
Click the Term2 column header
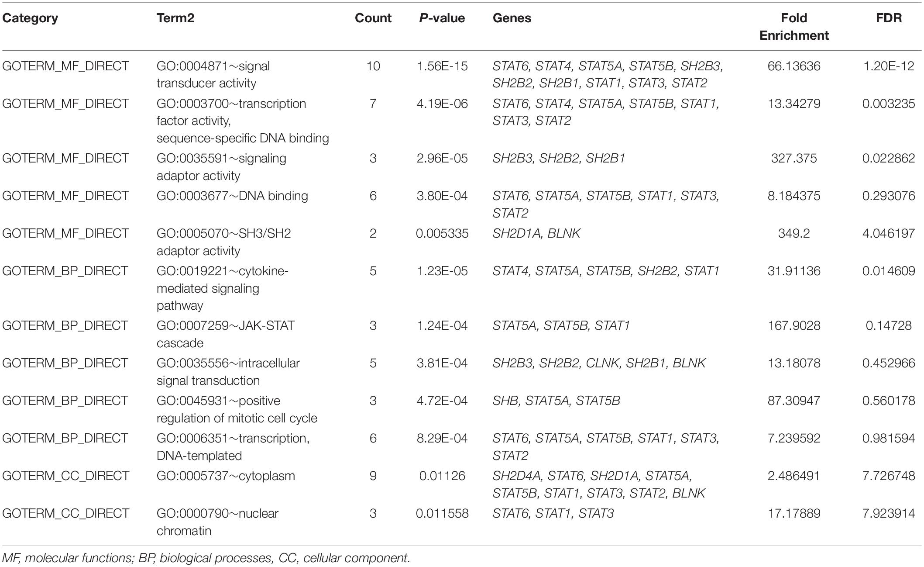(x=175, y=18)
